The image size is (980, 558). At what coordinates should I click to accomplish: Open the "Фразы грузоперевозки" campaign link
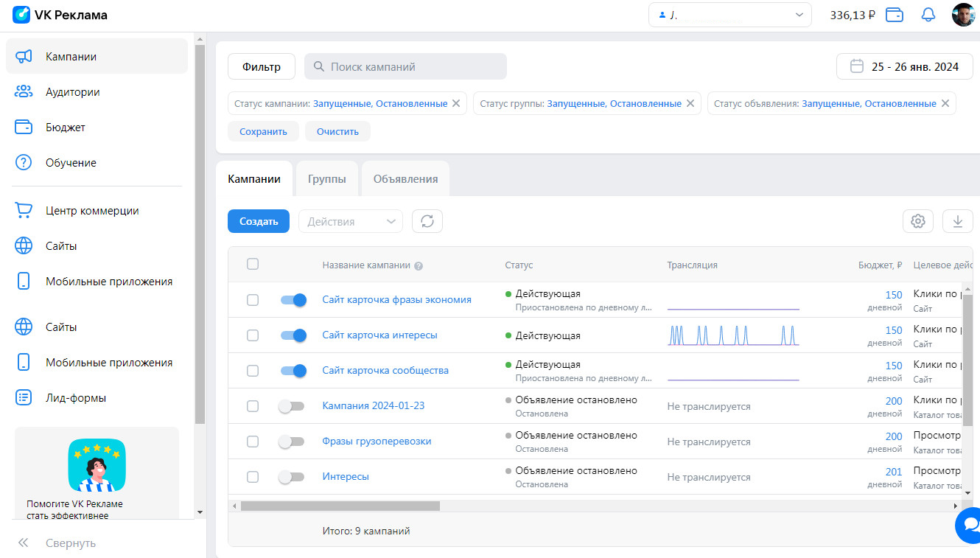click(377, 442)
